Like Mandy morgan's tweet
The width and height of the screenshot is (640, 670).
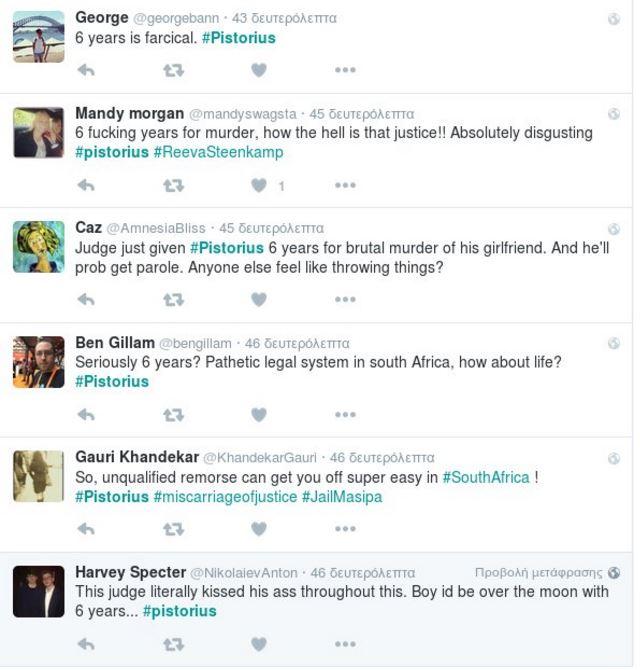point(259,185)
